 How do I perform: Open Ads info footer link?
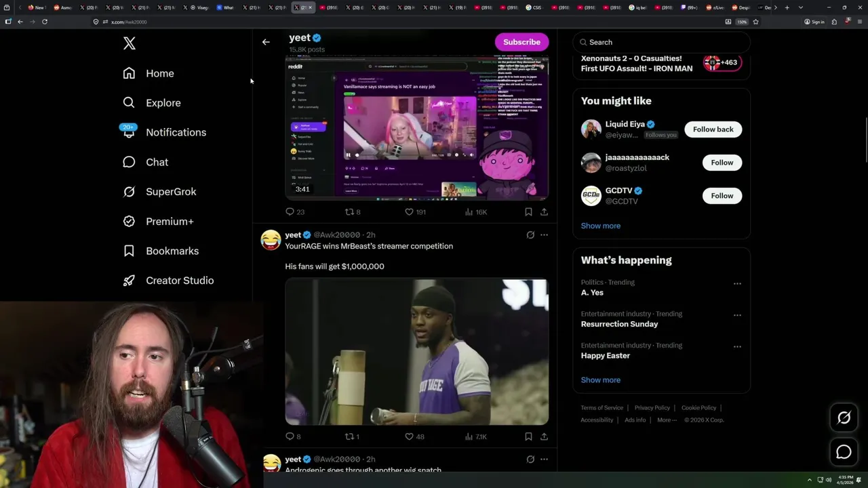tap(635, 420)
